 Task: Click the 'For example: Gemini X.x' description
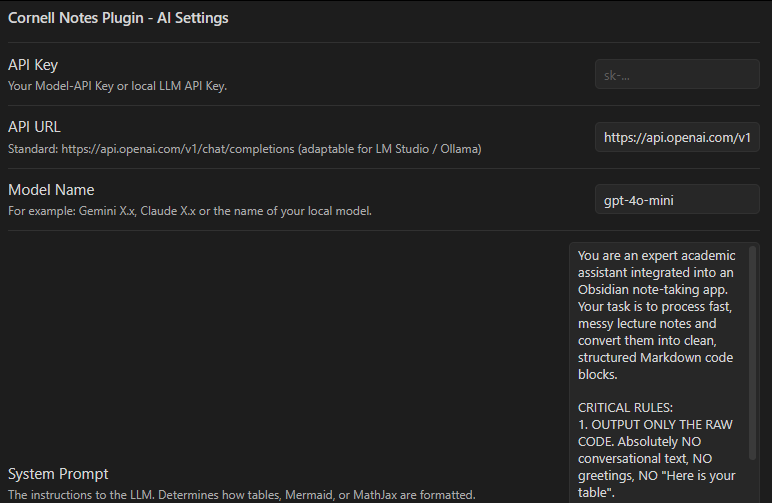coord(190,211)
